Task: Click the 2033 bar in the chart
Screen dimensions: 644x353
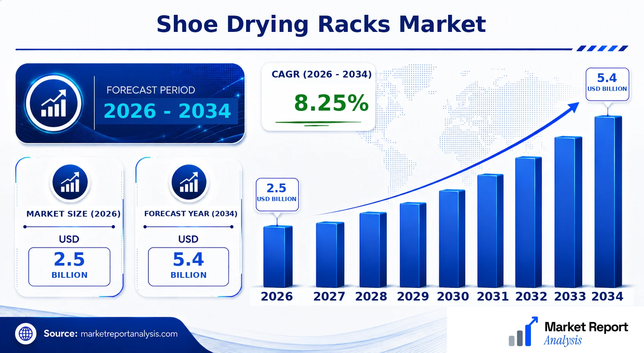Action: click(568, 212)
